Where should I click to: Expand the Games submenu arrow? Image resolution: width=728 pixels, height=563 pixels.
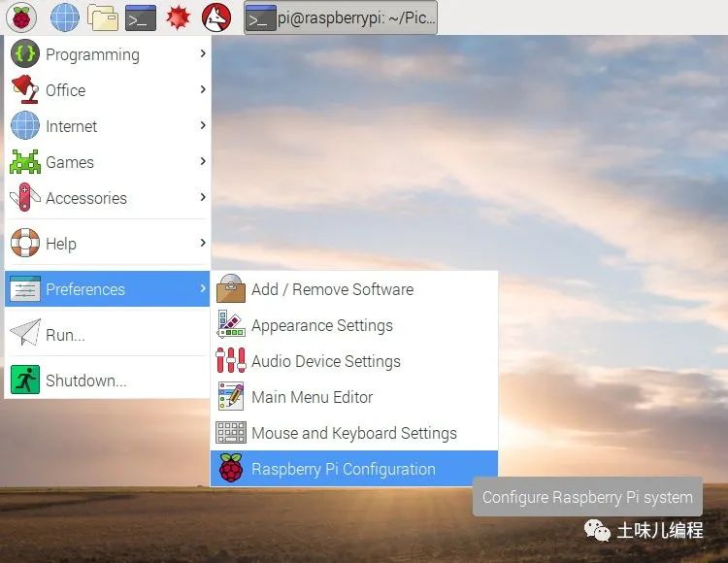(x=203, y=161)
